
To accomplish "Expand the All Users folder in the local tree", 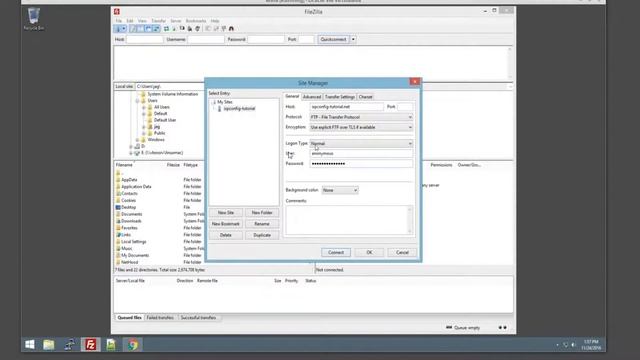I will (x=144, y=107).
